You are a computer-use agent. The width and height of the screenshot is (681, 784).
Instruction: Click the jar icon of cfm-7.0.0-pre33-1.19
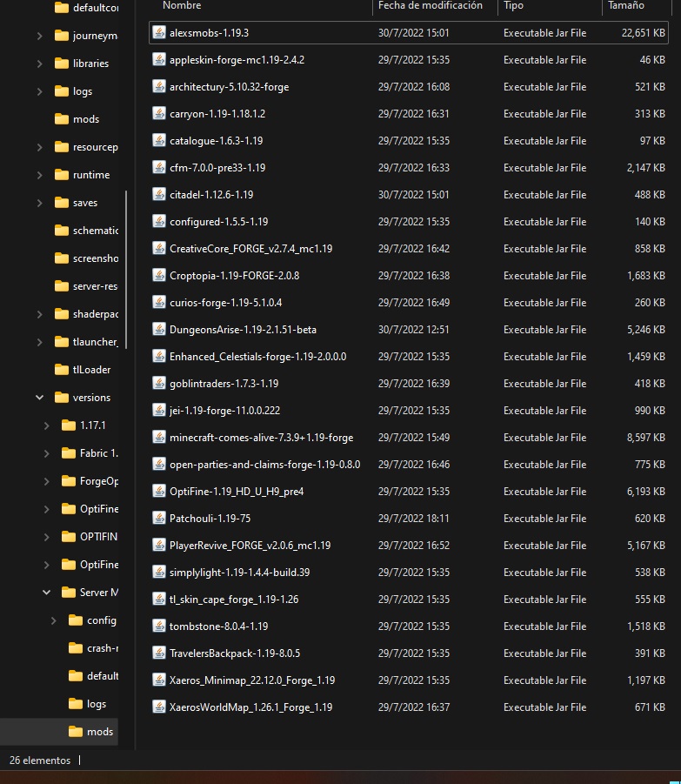tap(159, 167)
